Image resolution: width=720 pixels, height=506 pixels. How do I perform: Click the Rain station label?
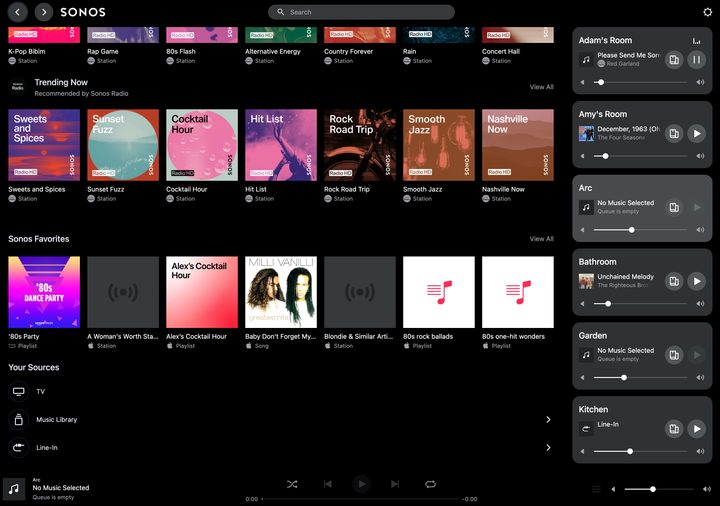[x=410, y=51]
